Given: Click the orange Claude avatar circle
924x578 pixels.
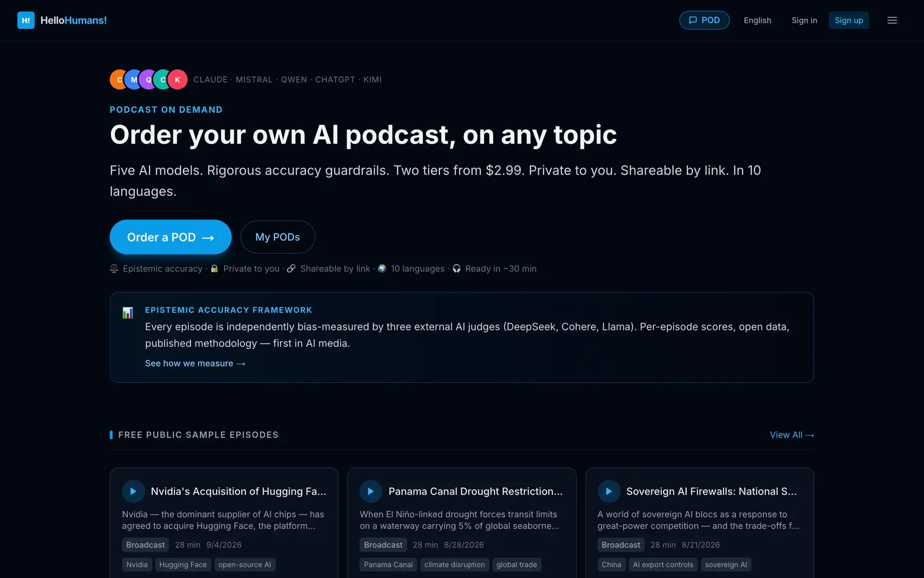Looking at the screenshot, I should [118, 80].
